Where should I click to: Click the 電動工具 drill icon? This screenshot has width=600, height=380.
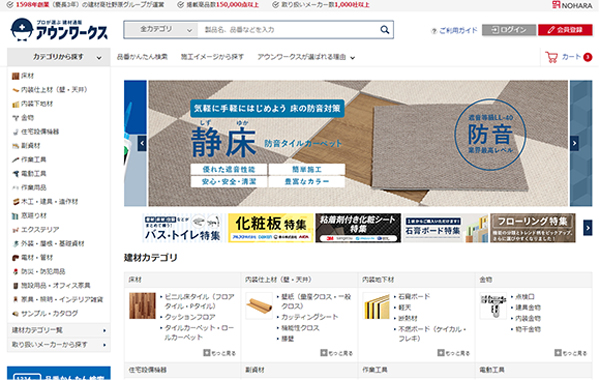[x=15, y=174]
